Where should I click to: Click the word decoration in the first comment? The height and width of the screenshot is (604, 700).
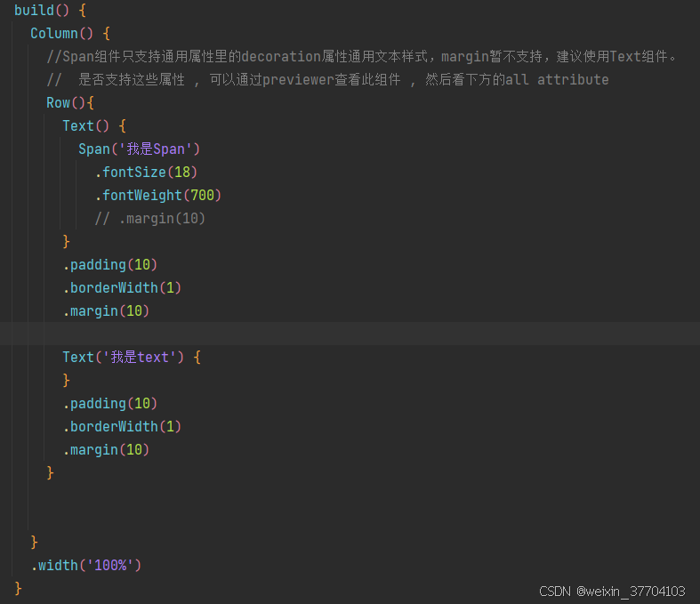click(x=281, y=57)
